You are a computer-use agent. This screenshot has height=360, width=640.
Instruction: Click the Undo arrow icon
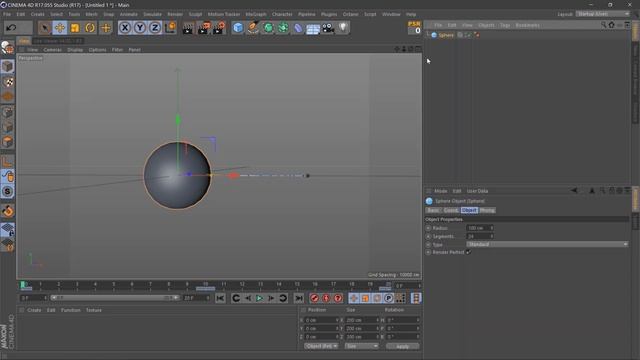11,28
